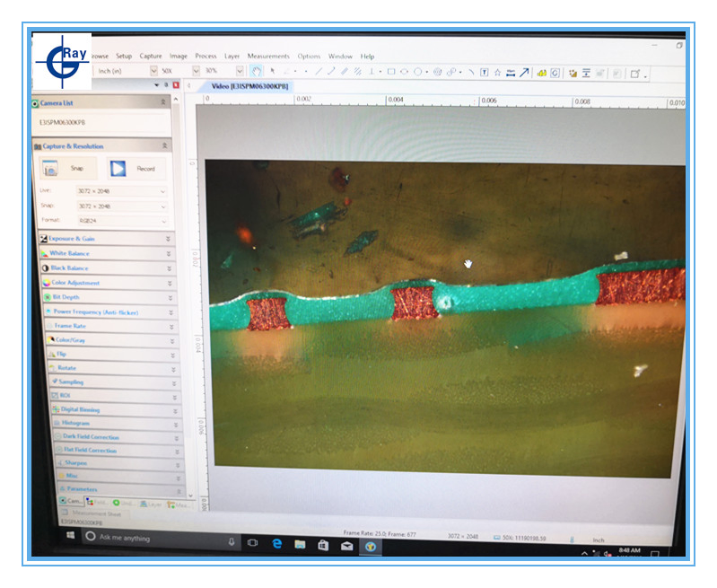Click the yellow calibration icon in toolbar

[x=542, y=73]
